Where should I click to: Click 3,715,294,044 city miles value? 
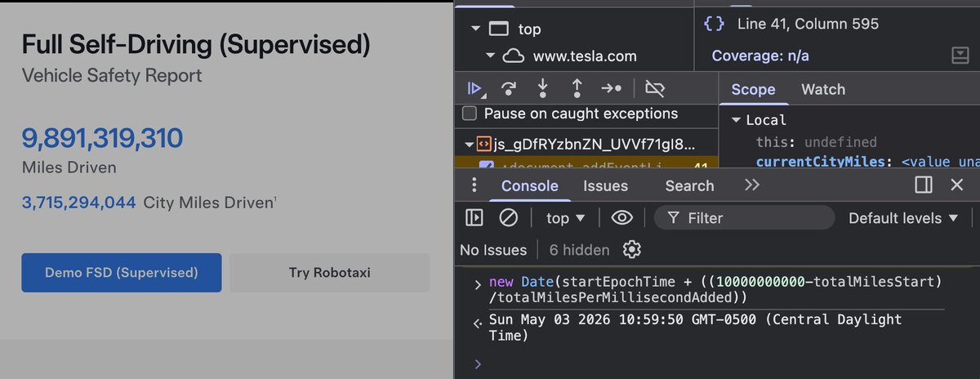[78, 203]
